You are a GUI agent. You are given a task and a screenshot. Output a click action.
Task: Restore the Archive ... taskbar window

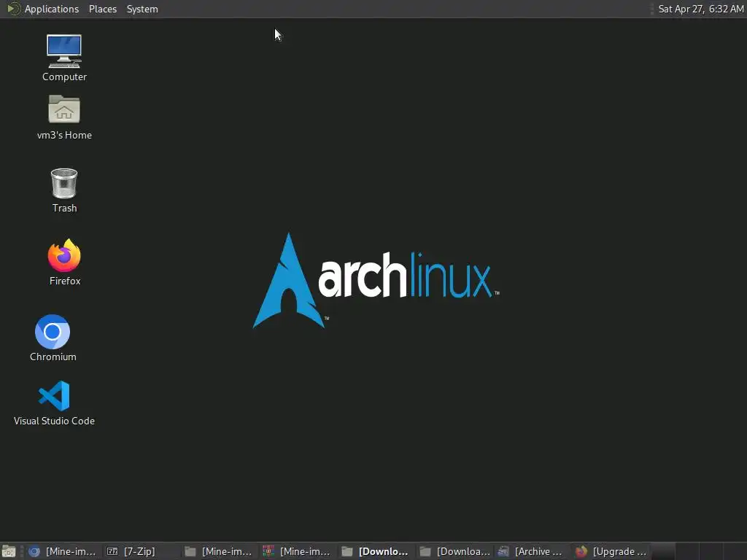pos(532,551)
